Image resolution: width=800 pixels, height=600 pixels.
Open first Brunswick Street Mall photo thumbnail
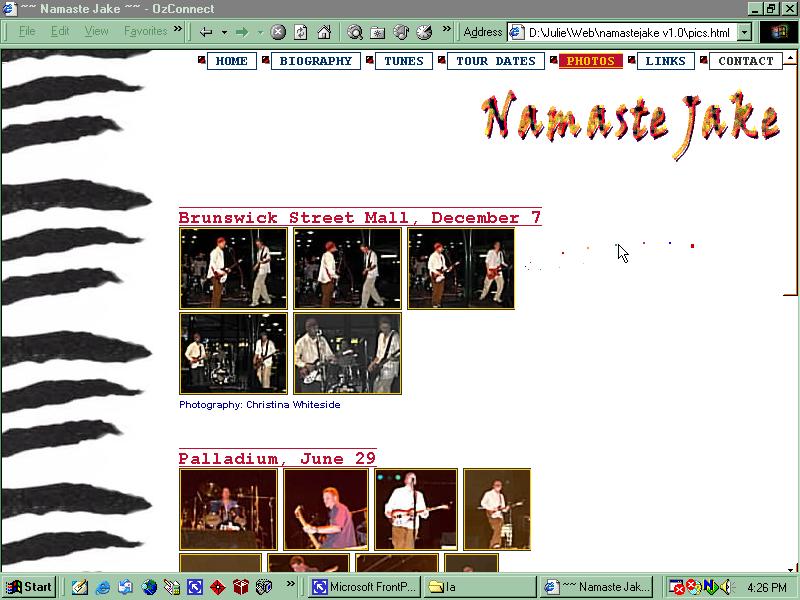[x=233, y=268]
